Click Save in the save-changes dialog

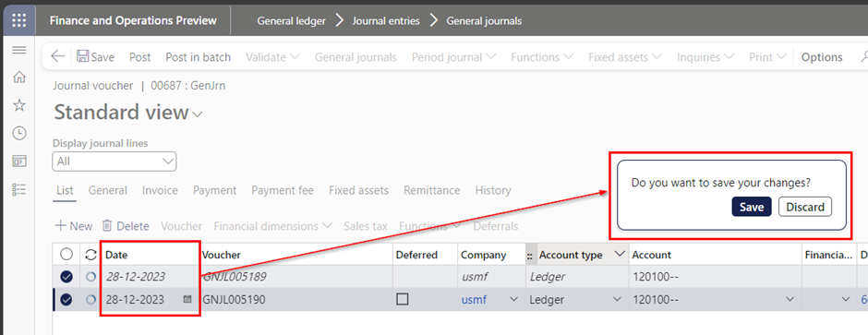coord(752,207)
